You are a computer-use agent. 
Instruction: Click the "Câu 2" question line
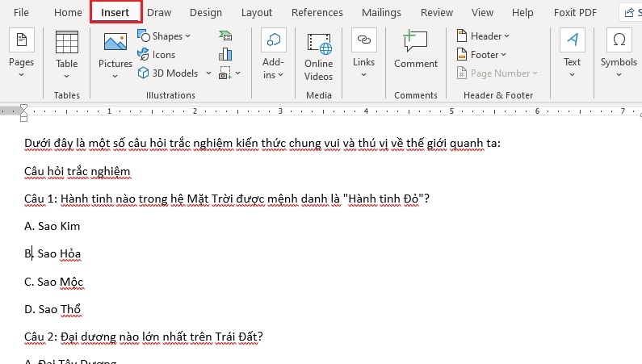coord(143,337)
